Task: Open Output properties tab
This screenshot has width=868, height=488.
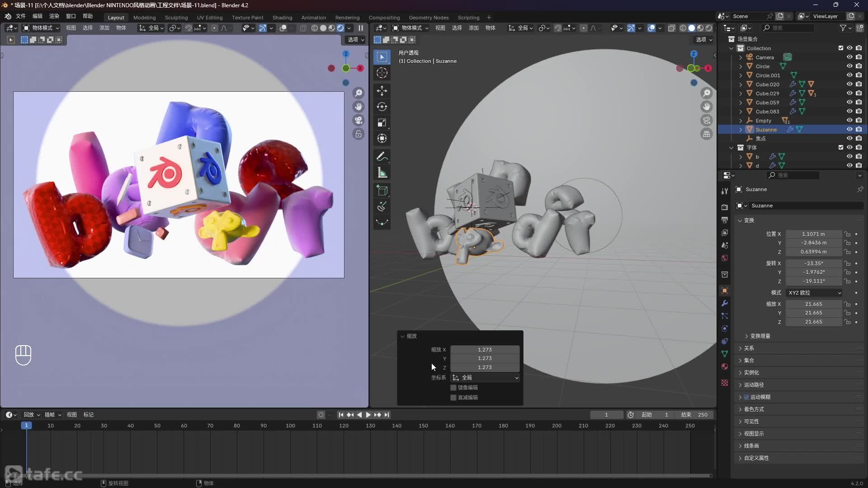Action: [x=725, y=220]
